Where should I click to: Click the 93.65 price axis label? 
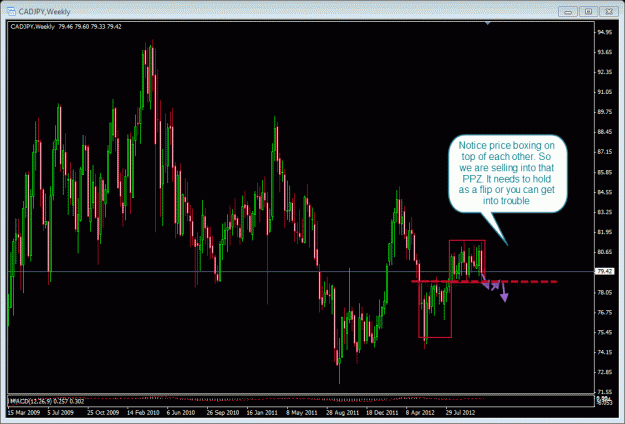point(605,52)
